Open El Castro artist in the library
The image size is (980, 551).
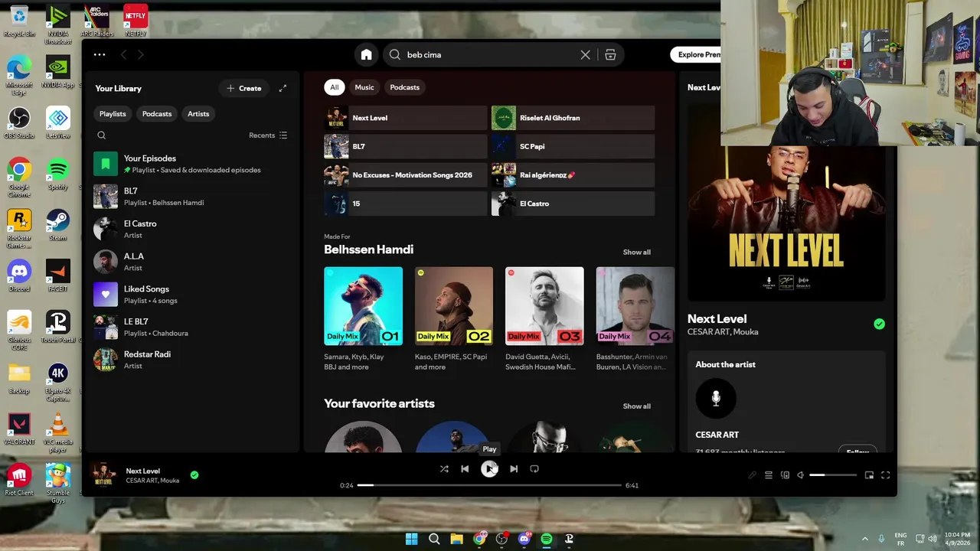(191, 229)
